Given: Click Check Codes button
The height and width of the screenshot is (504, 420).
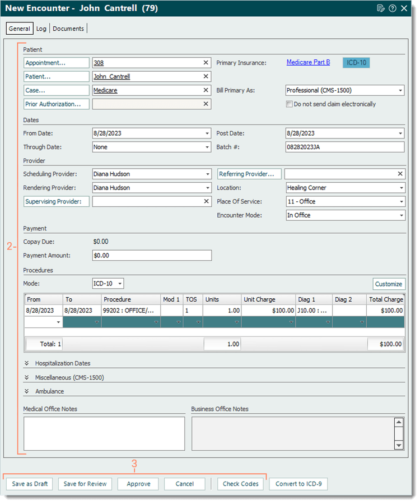Looking at the screenshot, I should (x=240, y=484).
